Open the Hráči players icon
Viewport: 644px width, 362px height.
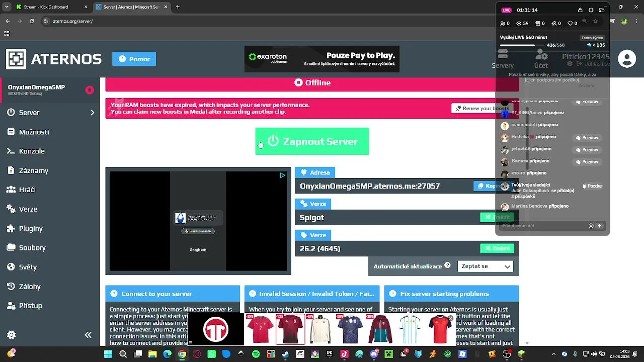[10, 190]
